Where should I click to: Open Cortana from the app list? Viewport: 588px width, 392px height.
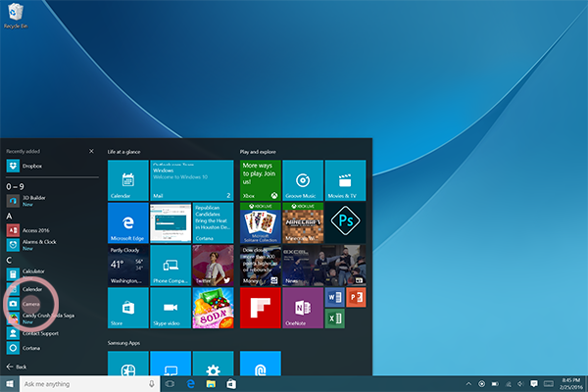point(53,348)
